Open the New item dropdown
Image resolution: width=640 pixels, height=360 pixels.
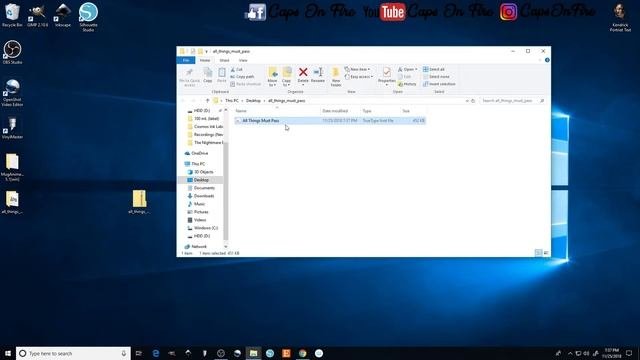(357, 69)
